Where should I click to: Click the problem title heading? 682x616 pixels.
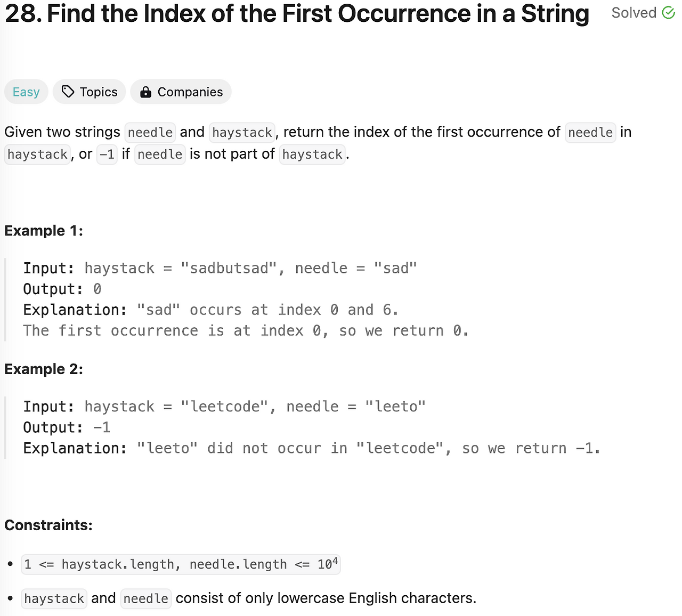(x=296, y=14)
